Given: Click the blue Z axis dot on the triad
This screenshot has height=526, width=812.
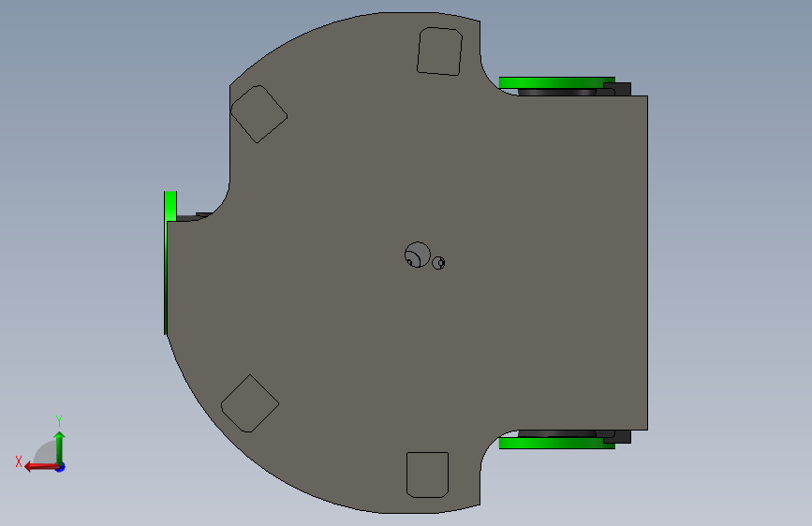Looking at the screenshot, I should (x=61, y=467).
